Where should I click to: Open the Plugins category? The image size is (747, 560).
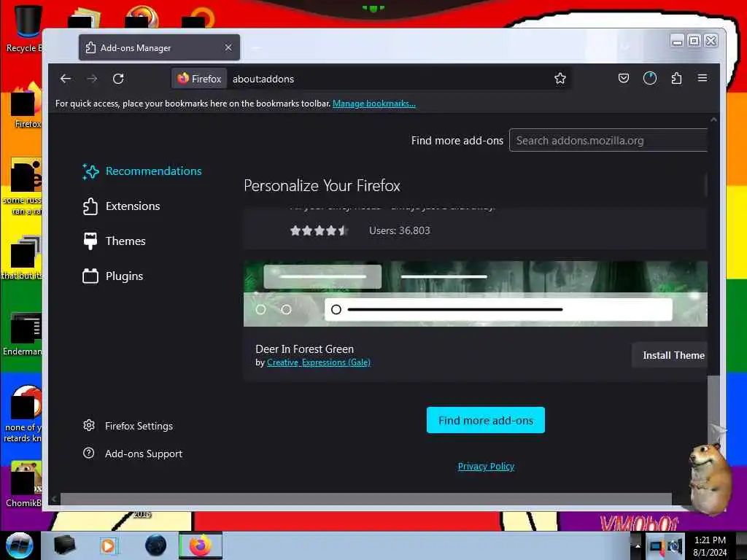click(113, 276)
